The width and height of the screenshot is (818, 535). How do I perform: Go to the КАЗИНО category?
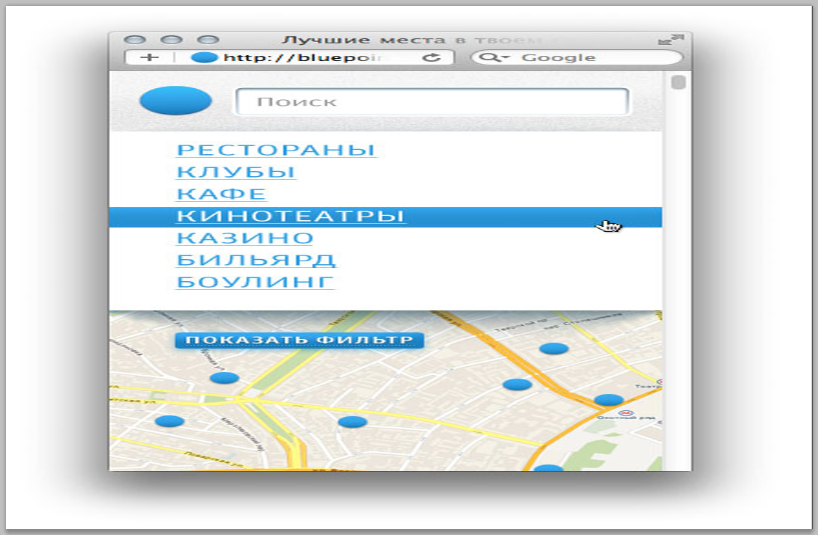coord(245,238)
